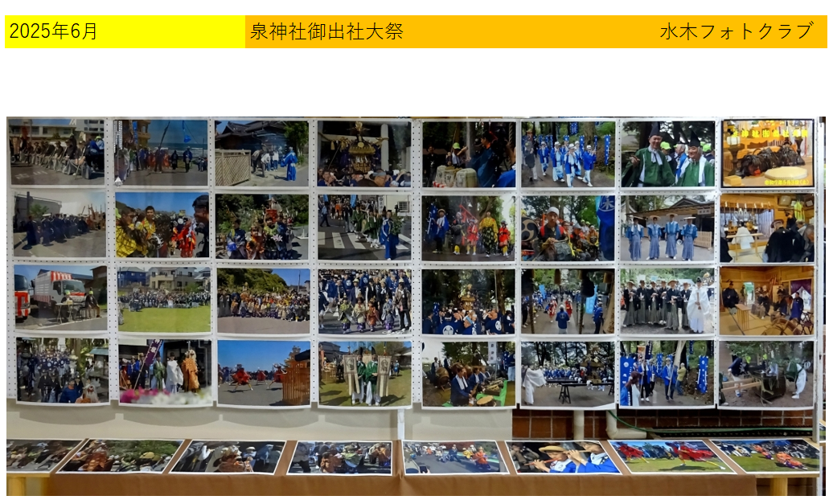
Task: Open the photo of the red-striped truck
Action: tap(60, 297)
